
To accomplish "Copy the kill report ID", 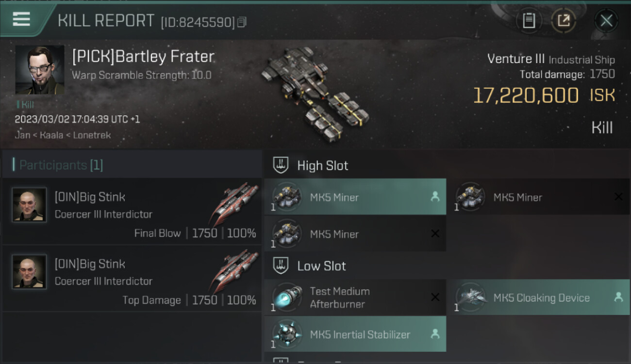I will 242,22.
